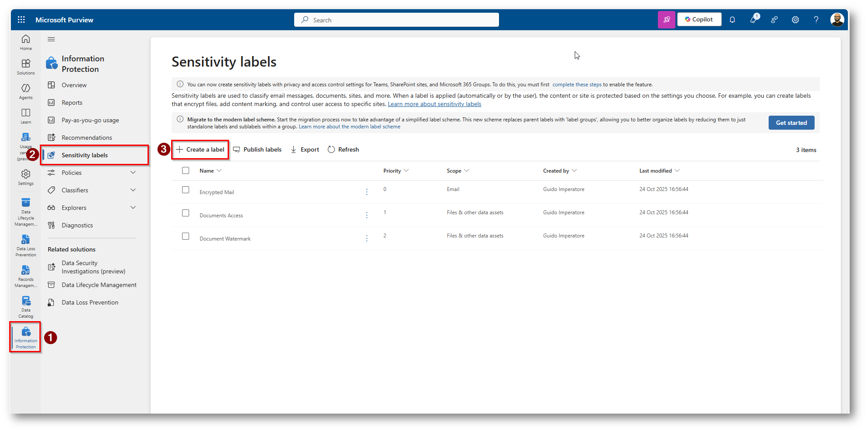The width and height of the screenshot is (868, 432).
Task: Open Settings in the left rail
Action: point(26,177)
